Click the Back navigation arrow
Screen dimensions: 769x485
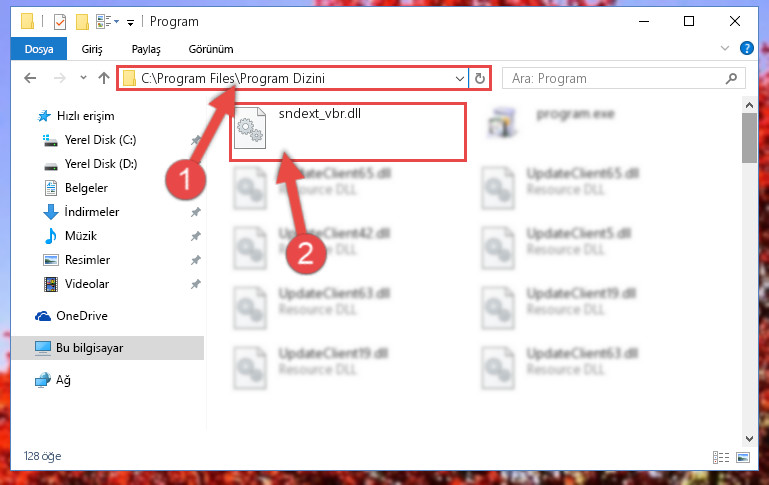pyautogui.click(x=30, y=78)
